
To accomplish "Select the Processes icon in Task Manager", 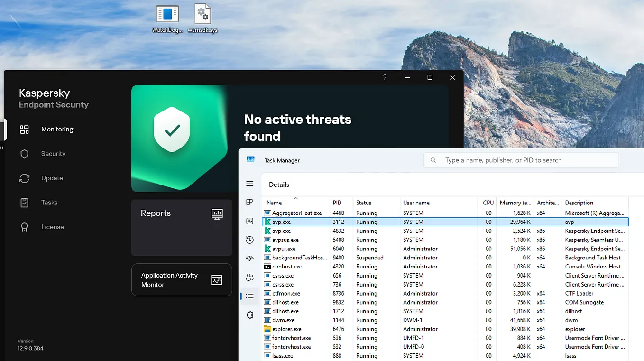I will pos(249,202).
